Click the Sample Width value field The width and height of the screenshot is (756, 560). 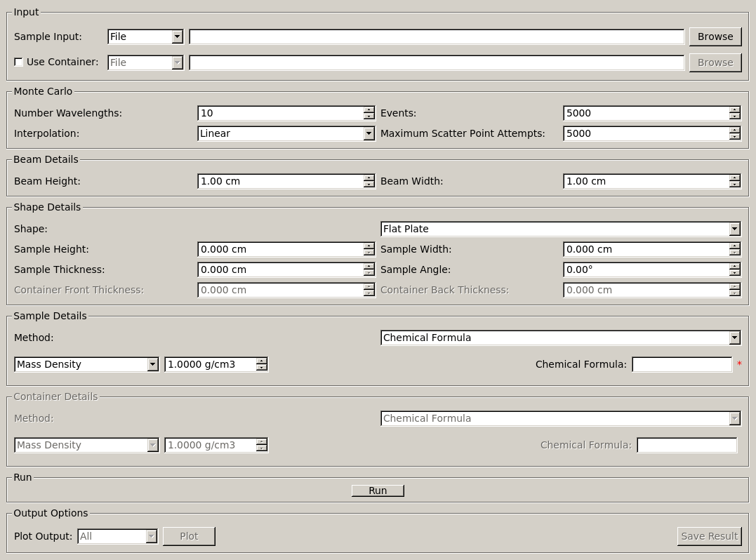(x=645, y=249)
